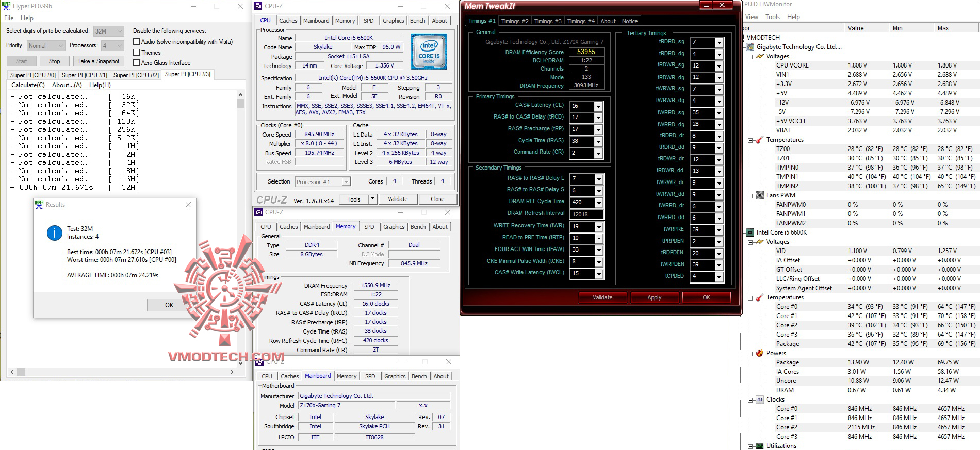
Task: Open Command Rate (CR) dropdown
Action: pos(598,153)
